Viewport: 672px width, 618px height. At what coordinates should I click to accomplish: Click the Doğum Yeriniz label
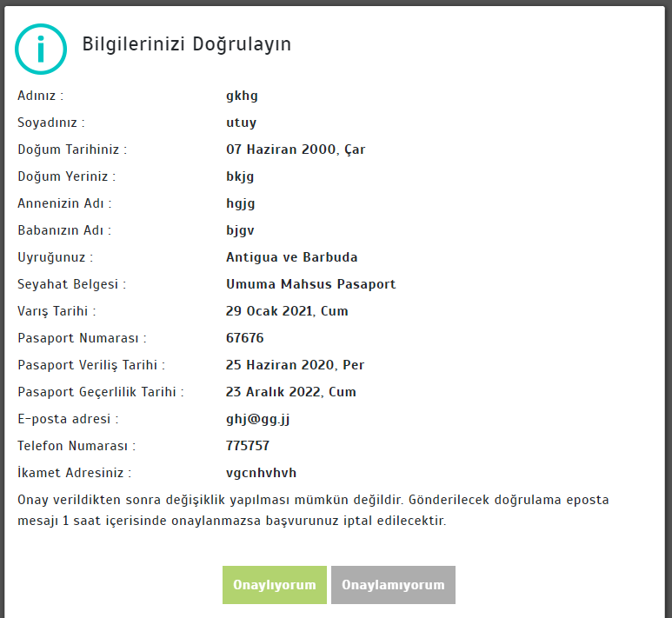point(66,176)
